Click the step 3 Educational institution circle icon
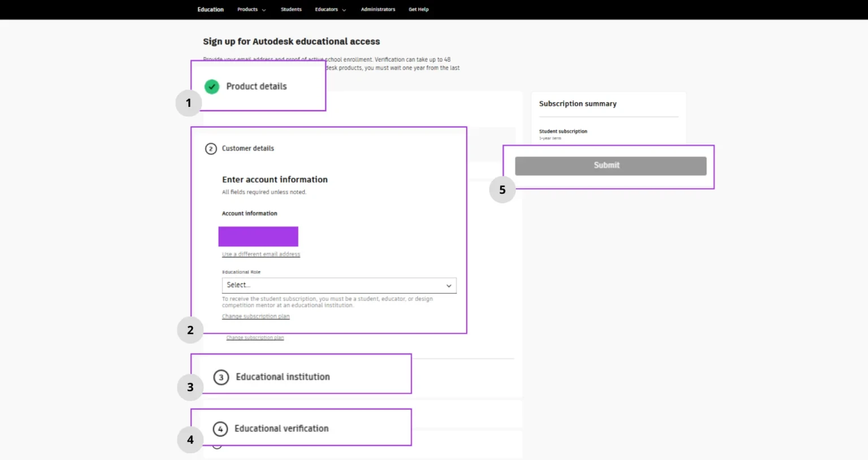 tap(221, 377)
